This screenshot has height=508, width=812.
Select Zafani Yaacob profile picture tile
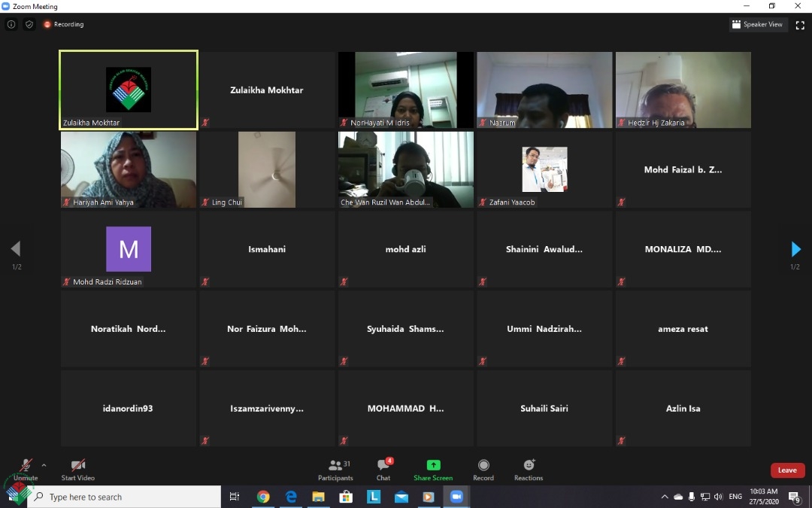coord(544,169)
